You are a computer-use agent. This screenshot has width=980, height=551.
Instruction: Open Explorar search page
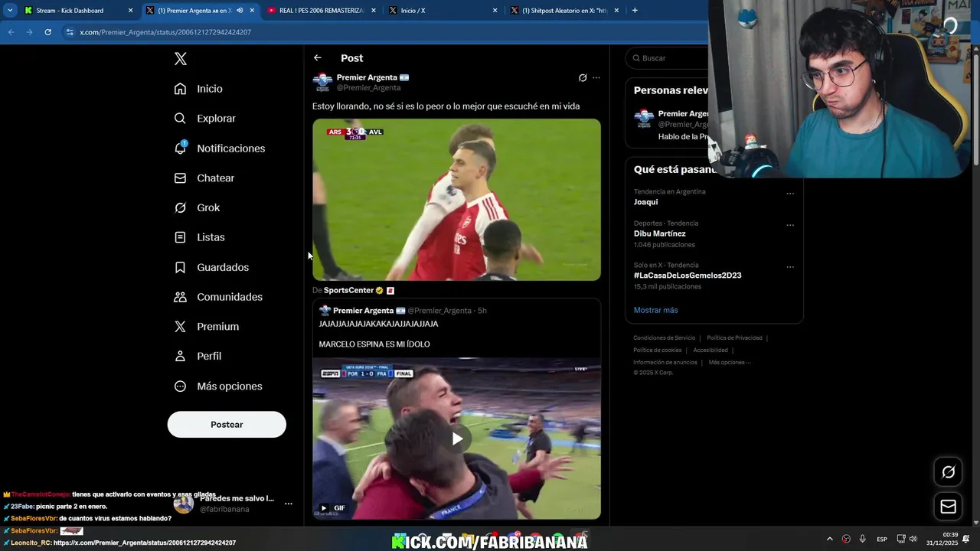point(204,119)
